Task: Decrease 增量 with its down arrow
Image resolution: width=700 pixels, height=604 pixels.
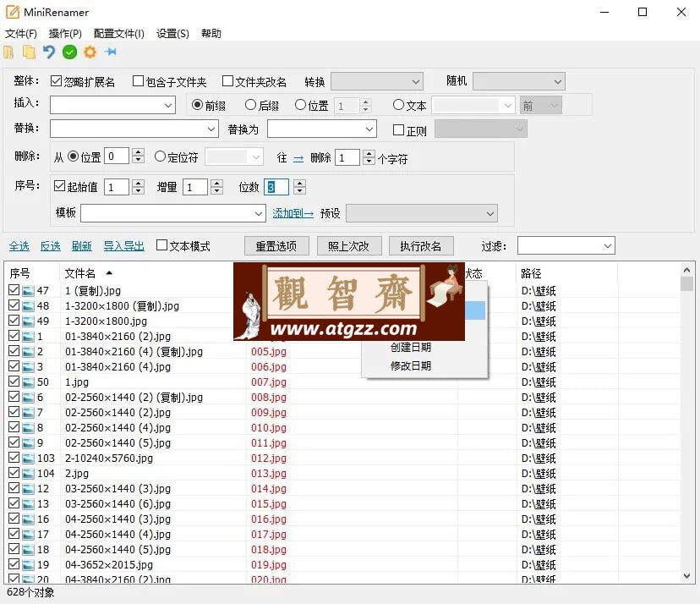Action: click(x=217, y=191)
